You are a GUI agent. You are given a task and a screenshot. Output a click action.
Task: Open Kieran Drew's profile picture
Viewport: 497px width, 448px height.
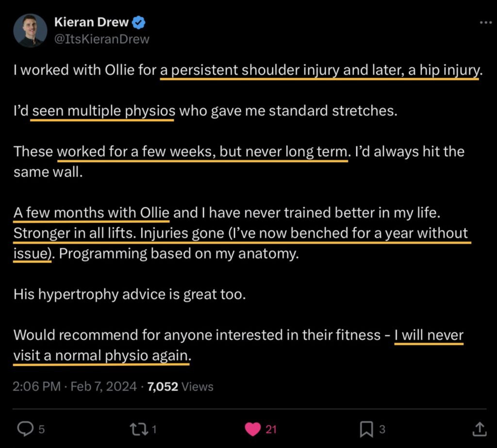[x=30, y=30]
